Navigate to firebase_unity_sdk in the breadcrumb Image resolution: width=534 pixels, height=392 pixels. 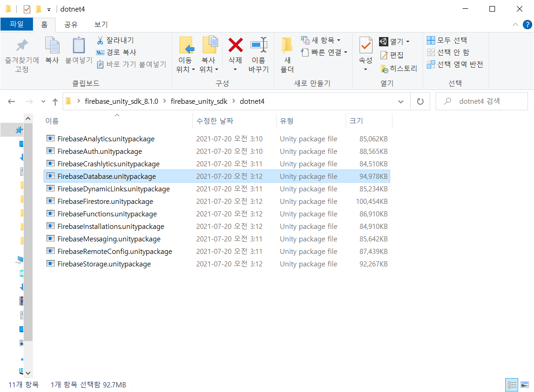[199, 101]
